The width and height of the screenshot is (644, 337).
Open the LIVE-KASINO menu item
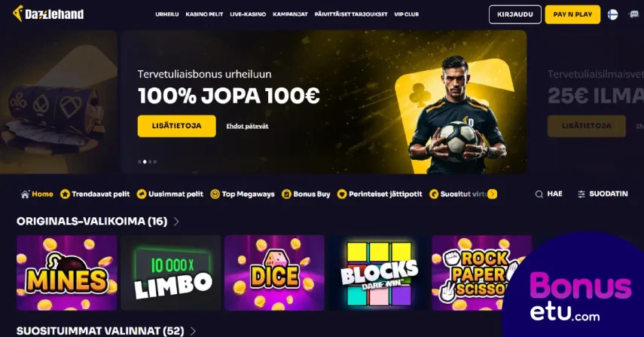248,14
